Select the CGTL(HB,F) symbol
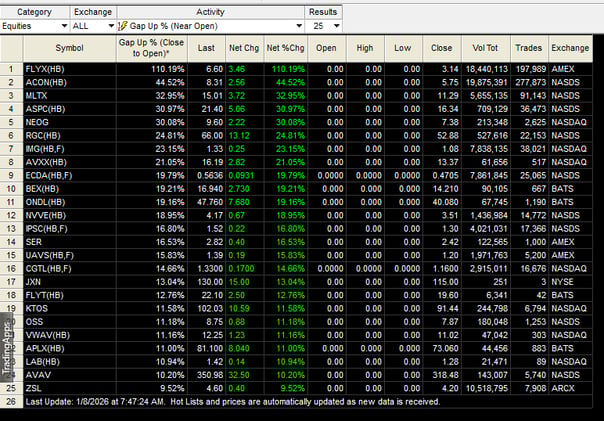This screenshot has height=421, width=604. (49, 268)
